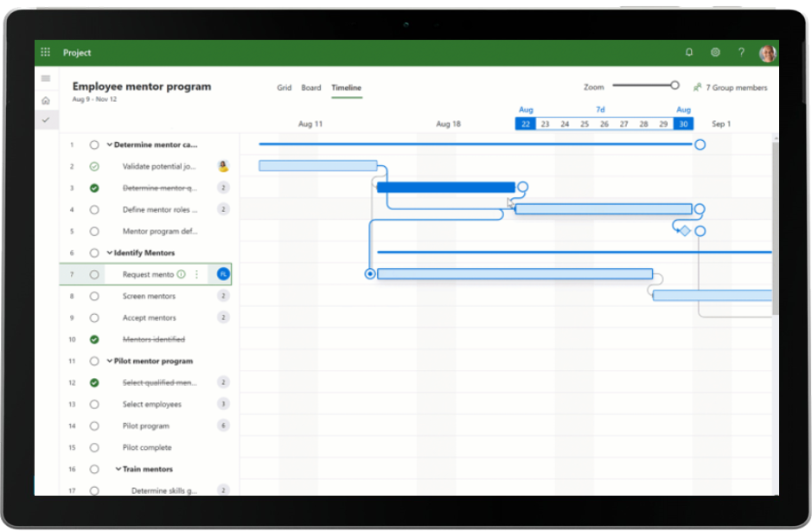Uncheck completed Mentors identified task
The image size is (812, 532).
[94, 339]
